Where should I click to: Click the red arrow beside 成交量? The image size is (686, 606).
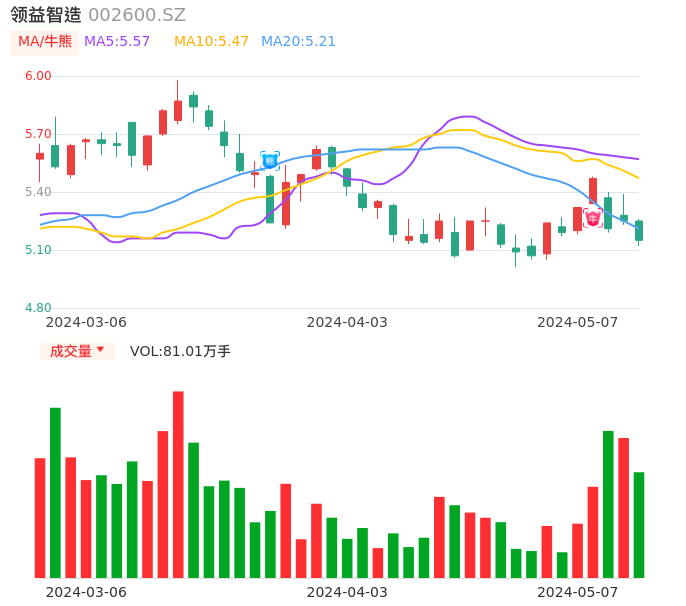point(100,350)
